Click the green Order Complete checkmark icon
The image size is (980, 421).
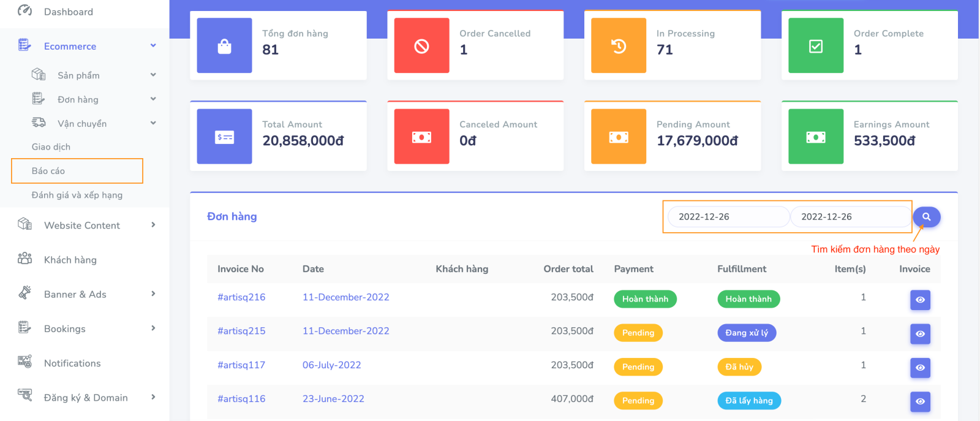pyautogui.click(x=816, y=46)
